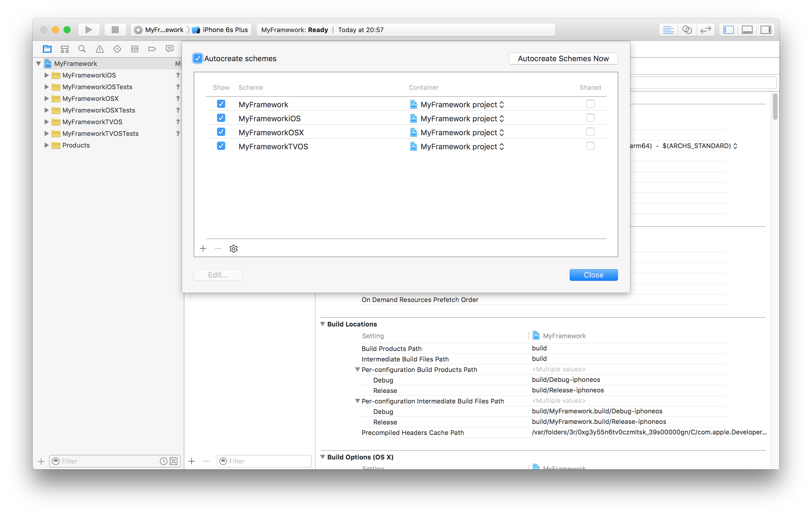Toggle the Utilities pane

coord(766,30)
